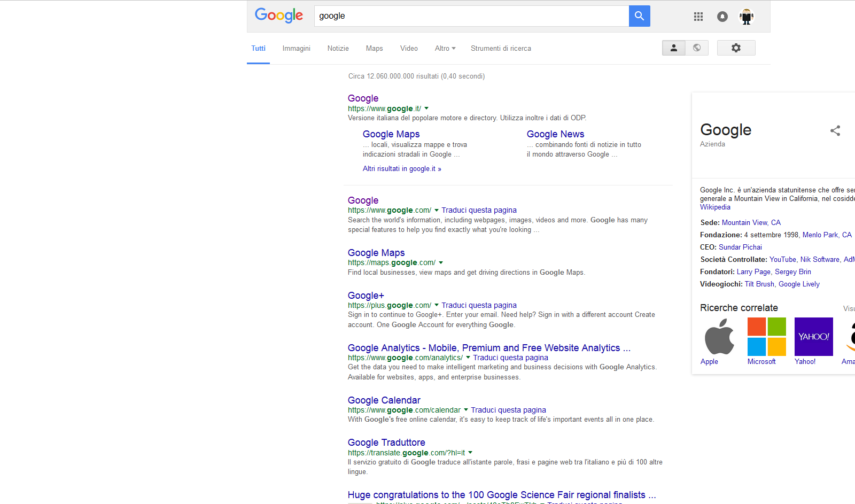Click the Google logo
Image resolution: width=855 pixels, height=504 pixels.
(x=278, y=15)
